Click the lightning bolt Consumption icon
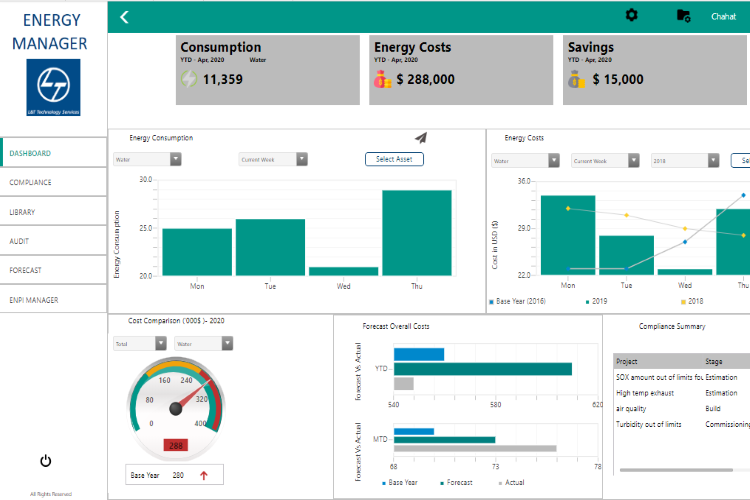The width and height of the screenshot is (750, 500). point(189,79)
